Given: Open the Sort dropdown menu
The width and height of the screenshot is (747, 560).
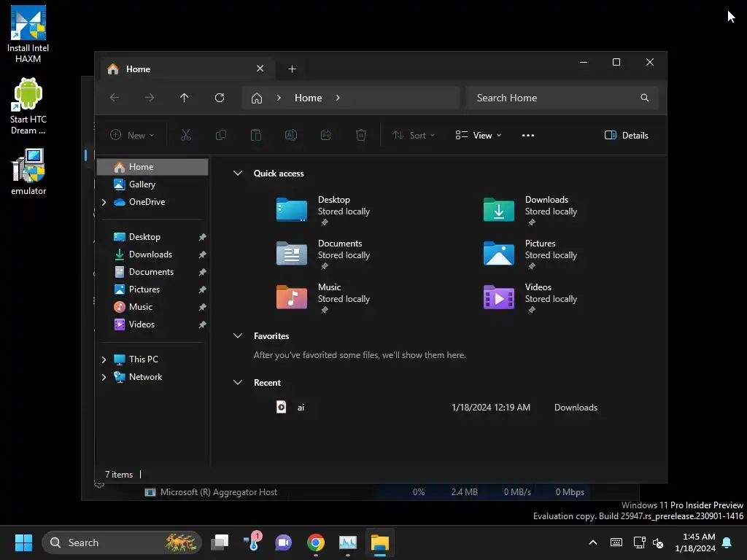Looking at the screenshot, I should (414, 135).
